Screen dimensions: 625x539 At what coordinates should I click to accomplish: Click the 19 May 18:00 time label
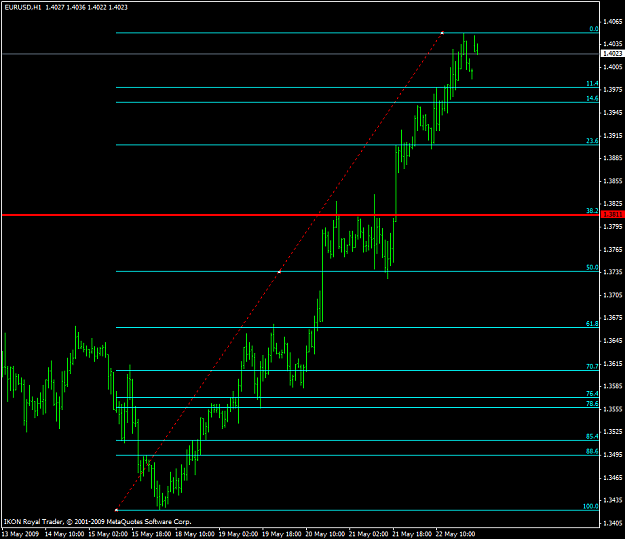(282, 534)
